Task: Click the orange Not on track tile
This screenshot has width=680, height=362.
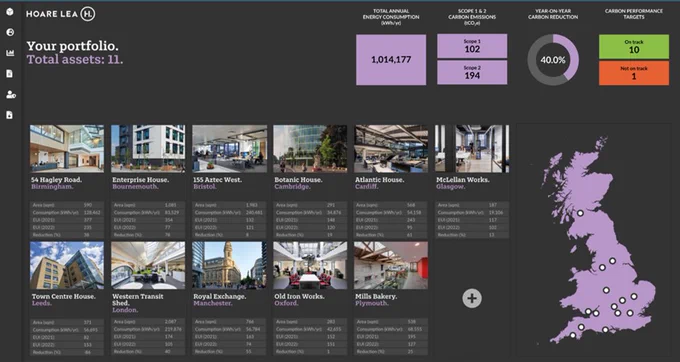Action: [634, 73]
